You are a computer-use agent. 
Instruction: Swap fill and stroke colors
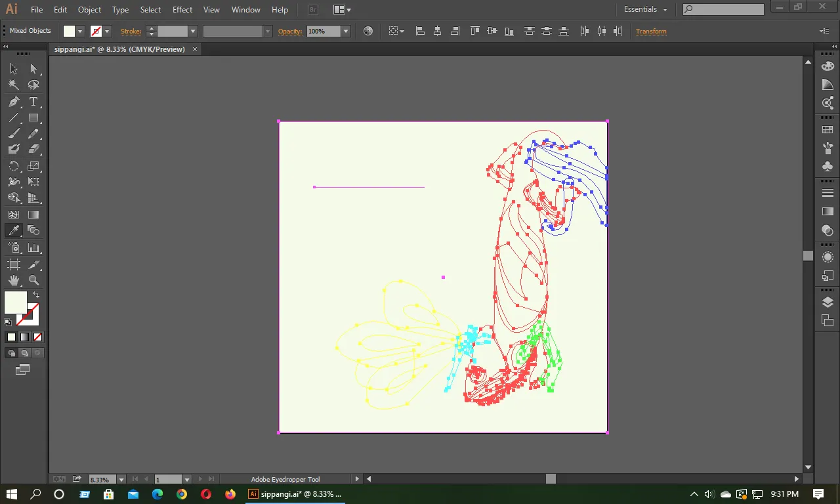[x=36, y=295]
